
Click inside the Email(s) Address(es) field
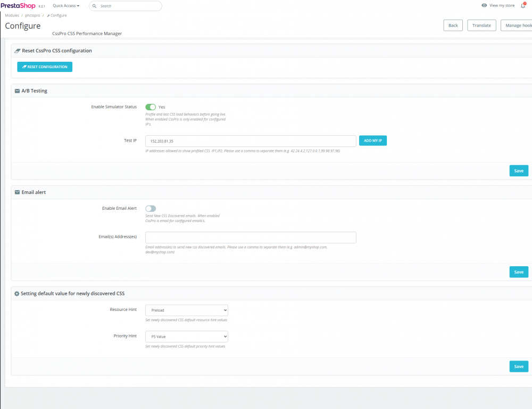(x=250, y=237)
